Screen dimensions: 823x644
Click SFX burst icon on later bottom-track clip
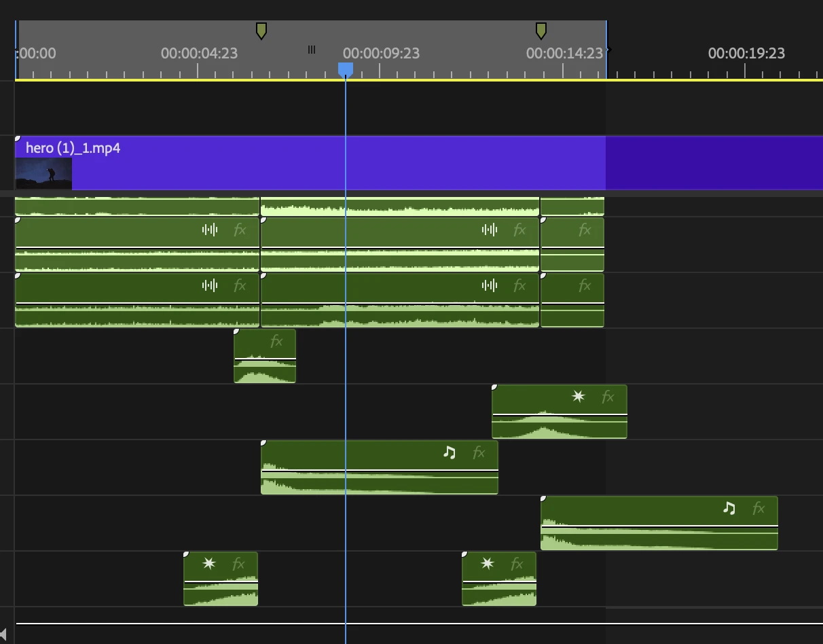pyautogui.click(x=487, y=563)
